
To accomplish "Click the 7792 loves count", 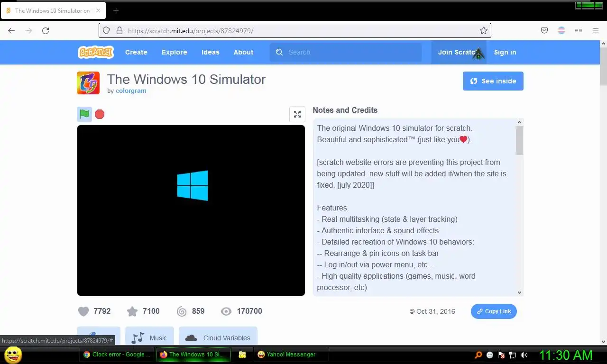I will click(102, 311).
